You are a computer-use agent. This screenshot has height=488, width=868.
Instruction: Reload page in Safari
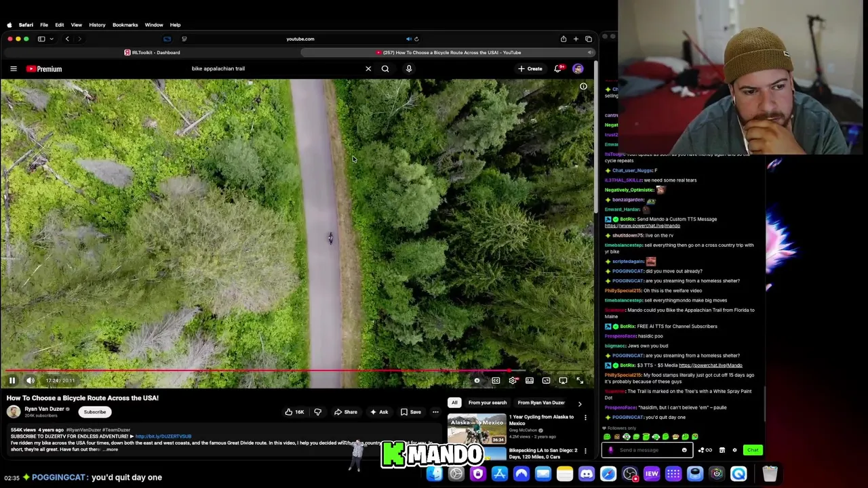coord(416,39)
